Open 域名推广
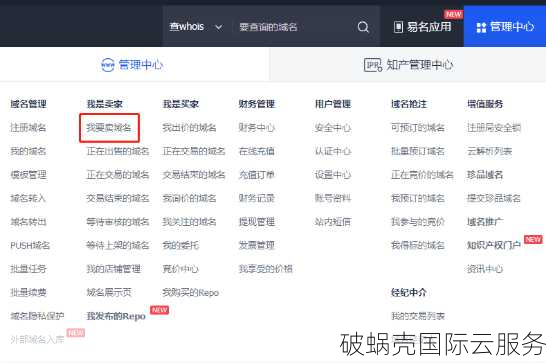 [x=485, y=222]
